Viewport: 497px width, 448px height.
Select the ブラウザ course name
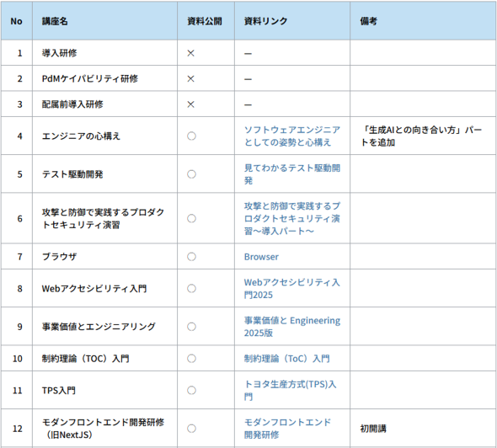[x=59, y=257]
